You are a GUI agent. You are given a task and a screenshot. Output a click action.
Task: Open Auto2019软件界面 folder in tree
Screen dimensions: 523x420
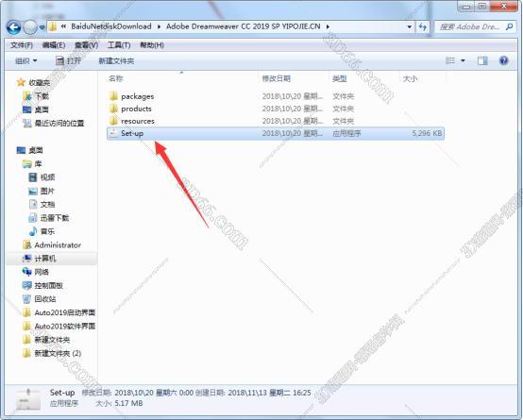(x=65, y=326)
